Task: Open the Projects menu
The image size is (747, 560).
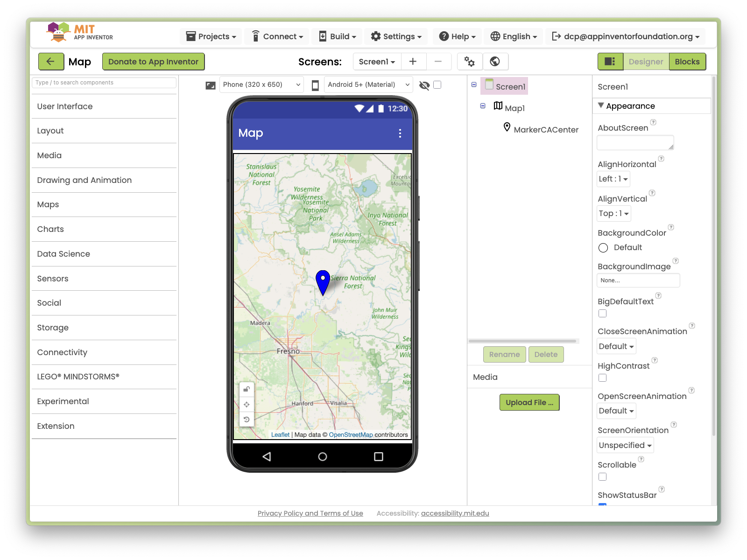Action: click(x=211, y=36)
